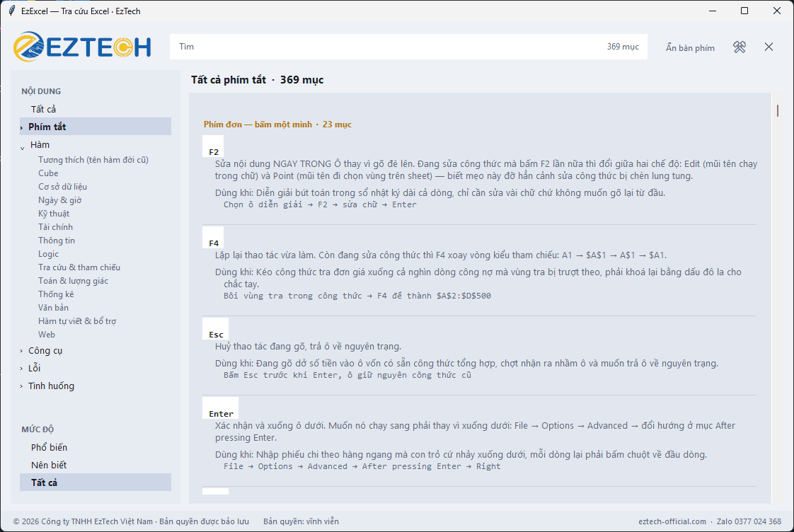Click the EZTECH logo
The height and width of the screenshot is (532, 794).
tap(82, 47)
